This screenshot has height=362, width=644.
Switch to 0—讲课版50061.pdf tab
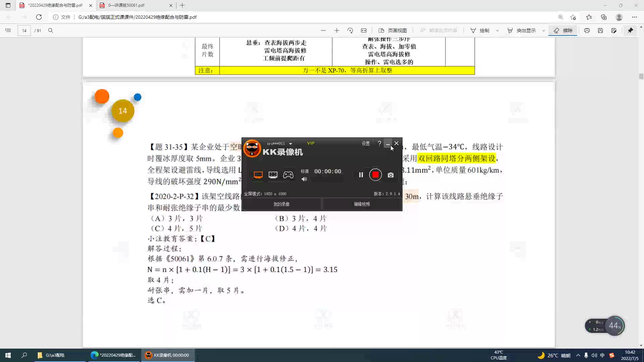[x=126, y=5]
